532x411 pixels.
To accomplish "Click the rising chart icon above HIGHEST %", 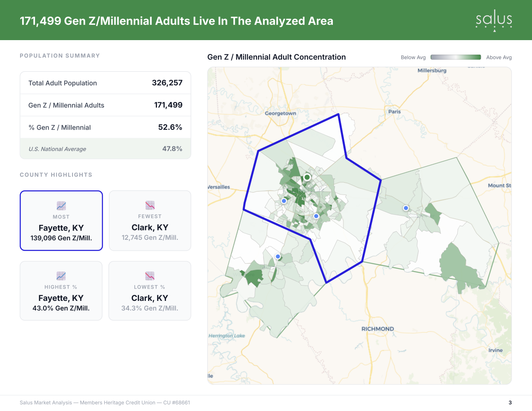I will point(61,276).
